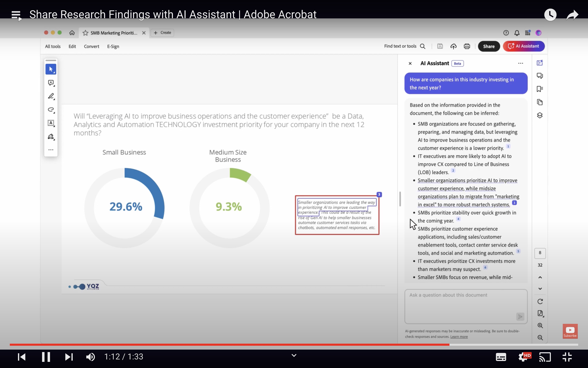Click the Create new tab button

[162, 33]
